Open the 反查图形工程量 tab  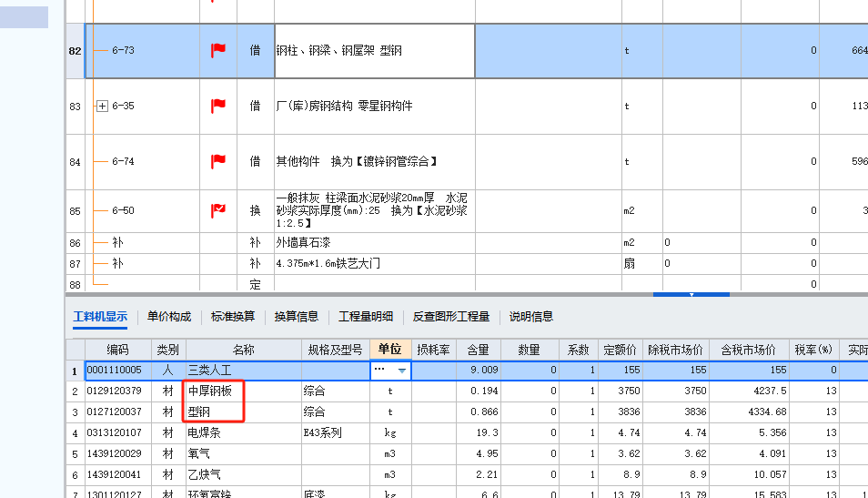tap(450, 316)
